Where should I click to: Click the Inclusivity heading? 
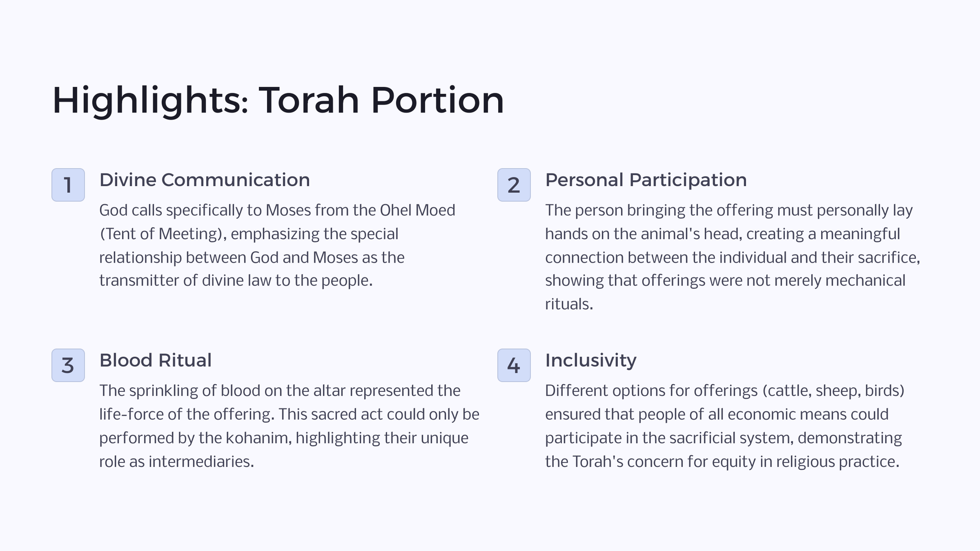pos(591,360)
